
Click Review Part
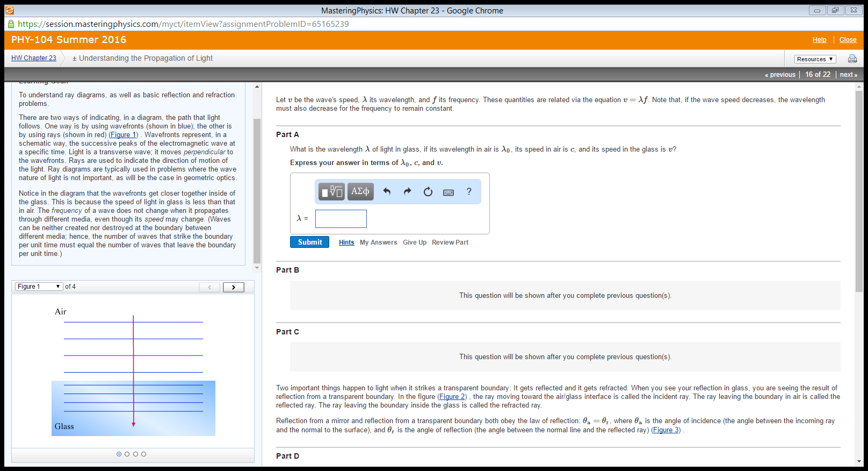[450, 242]
